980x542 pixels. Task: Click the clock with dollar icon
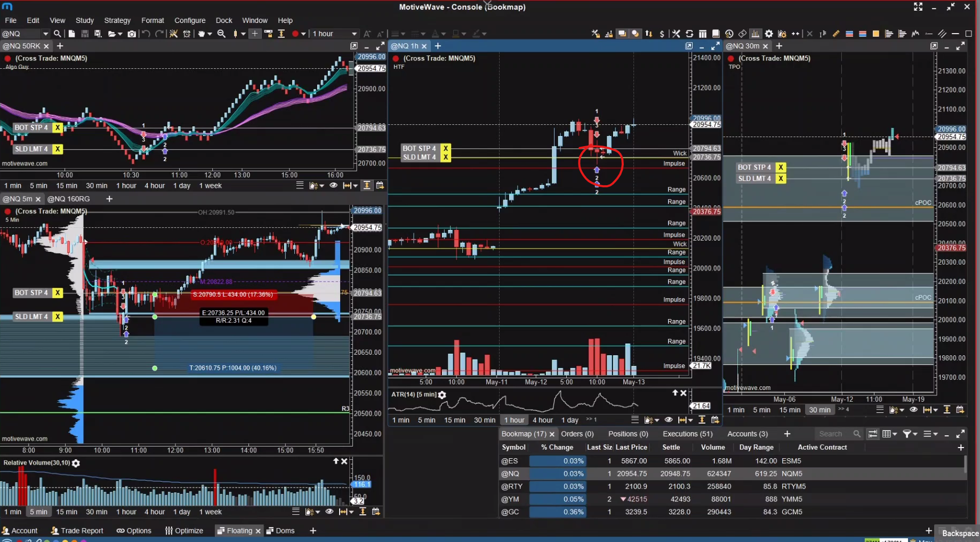pos(729,34)
